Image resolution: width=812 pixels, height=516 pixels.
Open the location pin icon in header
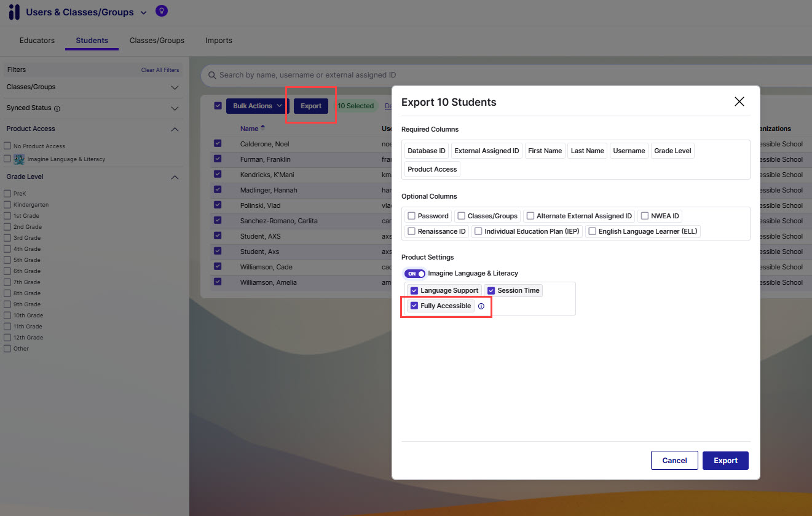pos(161,10)
